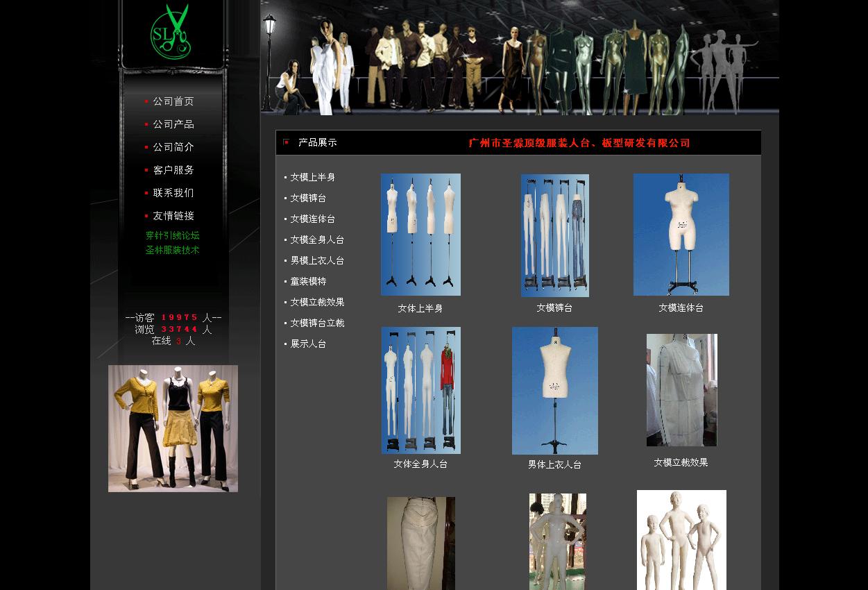Open the 公司首页 menu item
This screenshot has width=868, height=590.
pos(173,101)
